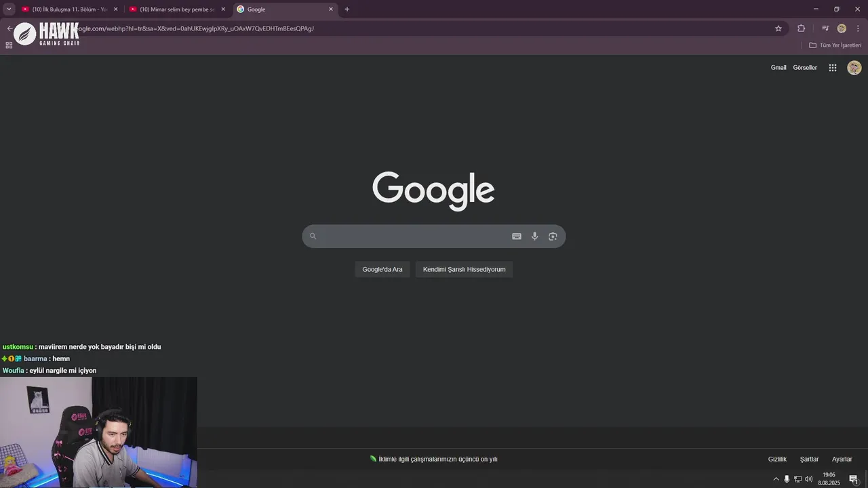Image resolution: width=868 pixels, height=488 pixels.
Task: Show hidden system tray icons
Action: coord(776,479)
